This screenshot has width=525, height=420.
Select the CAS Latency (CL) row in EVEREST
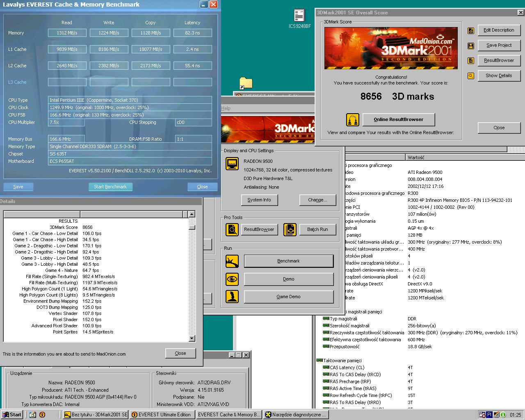[x=420, y=368]
